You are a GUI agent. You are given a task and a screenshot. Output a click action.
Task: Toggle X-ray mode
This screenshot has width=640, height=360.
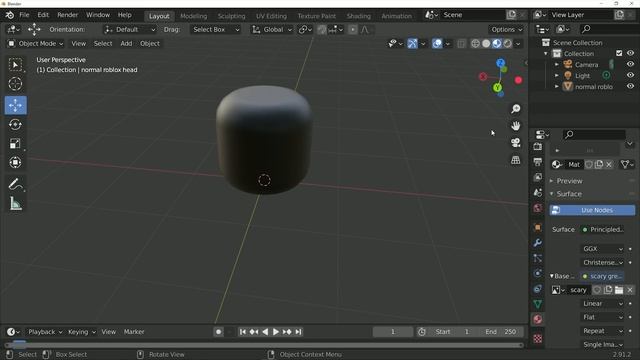click(x=461, y=43)
